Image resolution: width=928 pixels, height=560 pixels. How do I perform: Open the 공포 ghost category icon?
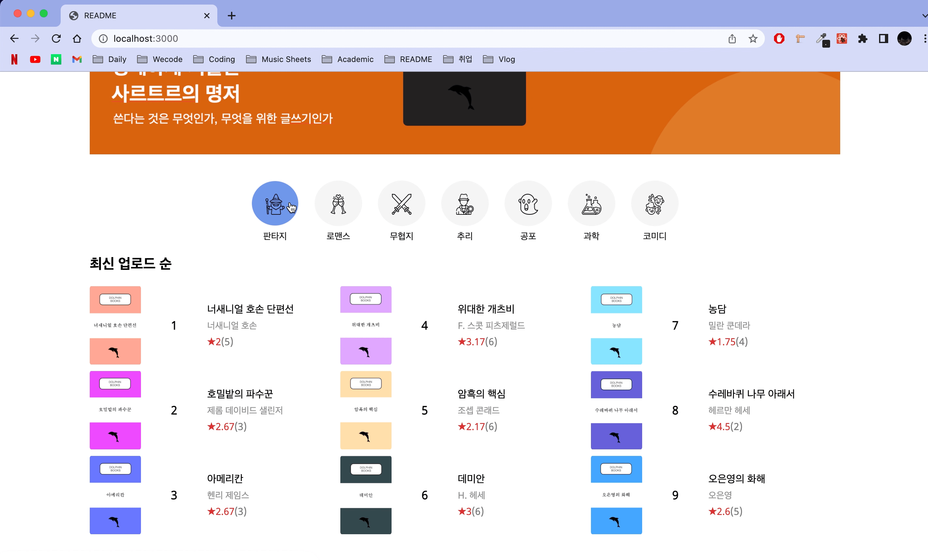[528, 203]
